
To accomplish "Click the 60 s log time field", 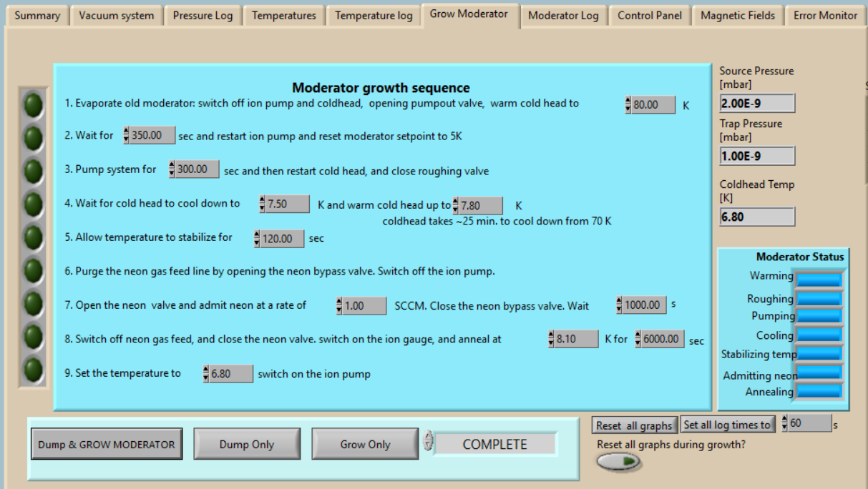I will coord(810,423).
